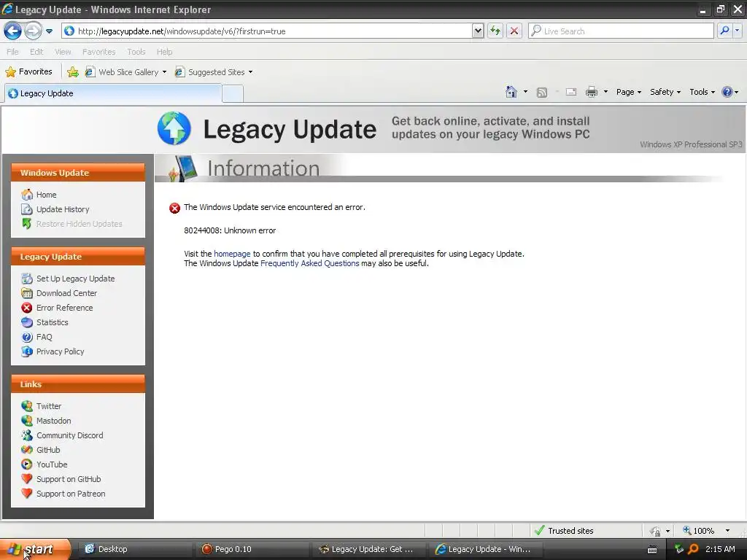This screenshot has width=747, height=560.
Task: Open the Edit menu
Action: (36, 52)
